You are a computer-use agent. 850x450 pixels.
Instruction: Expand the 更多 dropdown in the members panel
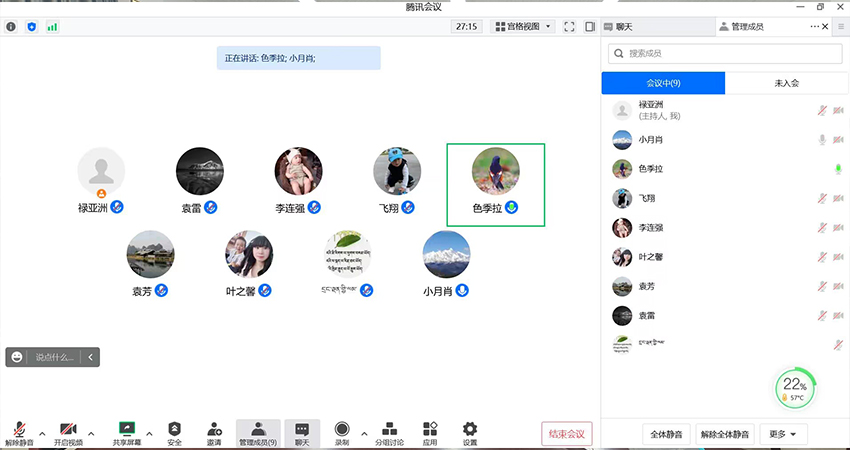(x=783, y=434)
